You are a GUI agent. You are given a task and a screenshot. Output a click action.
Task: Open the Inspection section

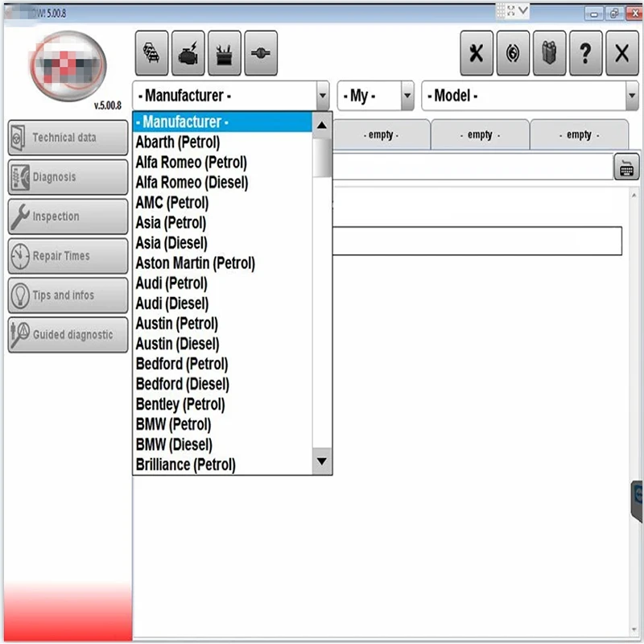[67, 216]
